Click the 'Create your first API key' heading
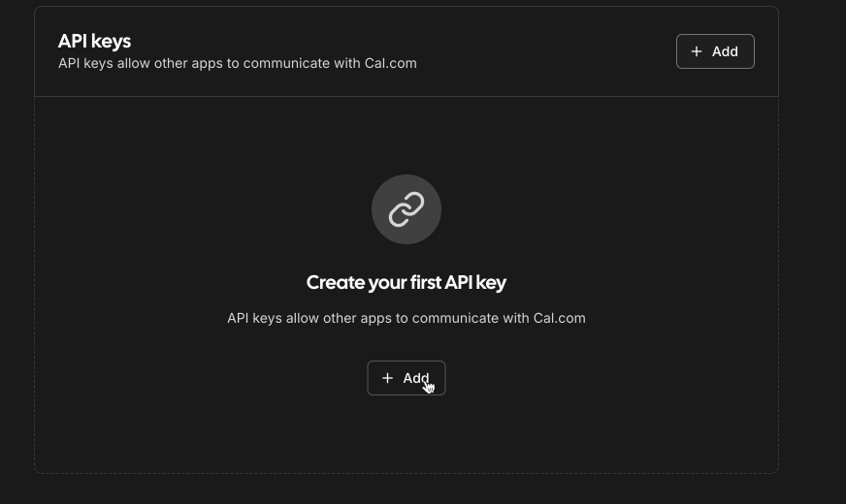 click(x=407, y=282)
